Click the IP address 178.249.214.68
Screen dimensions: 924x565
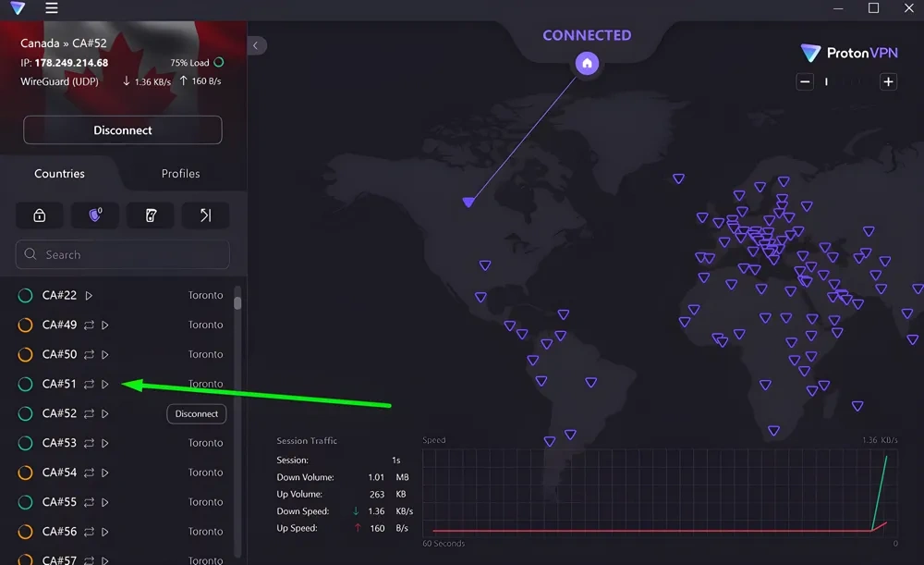[71, 63]
